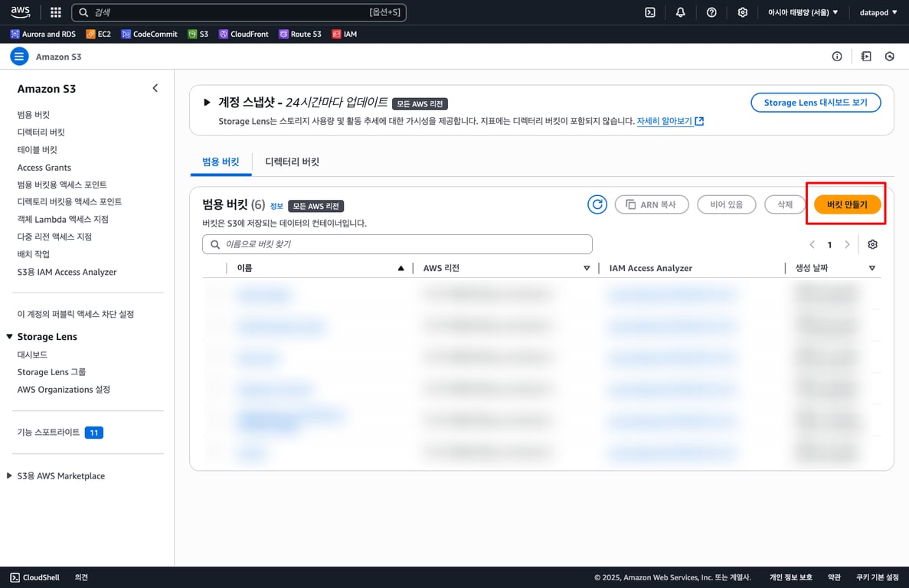This screenshot has height=588, width=909.
Task: Open Access Grants in sidebar
Action: point(44,168)
